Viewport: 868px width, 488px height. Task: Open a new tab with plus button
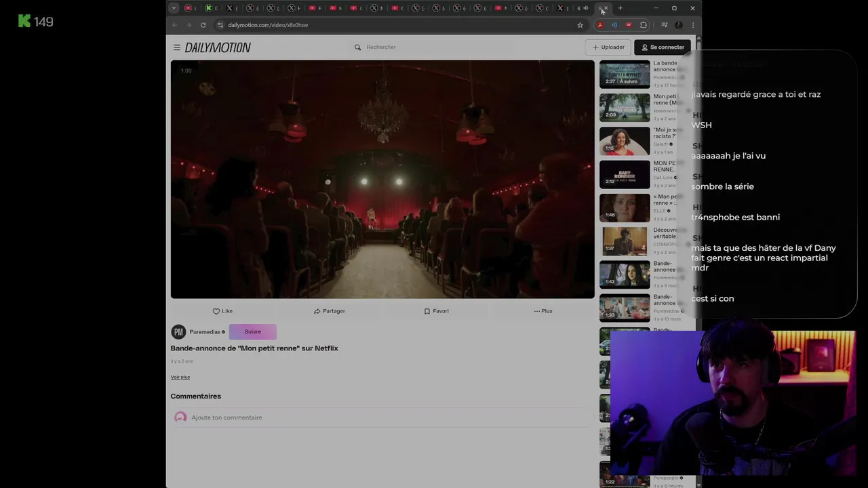(620, 8)
